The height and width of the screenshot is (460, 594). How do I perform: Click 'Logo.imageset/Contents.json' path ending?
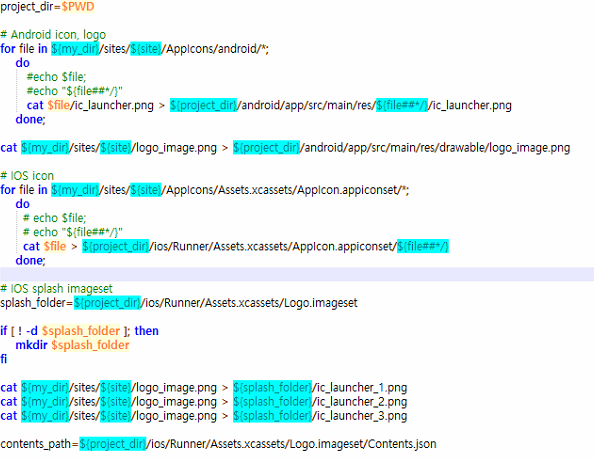[x=363, y=444]
